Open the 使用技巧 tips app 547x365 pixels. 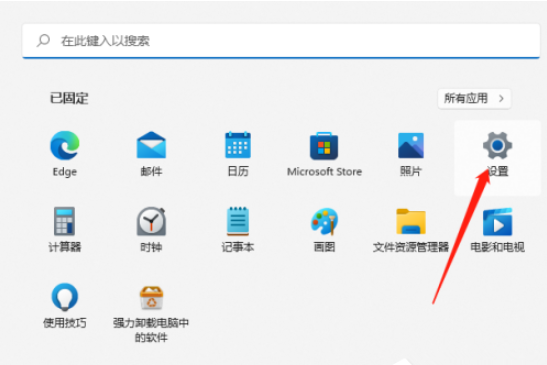(65, 297)
